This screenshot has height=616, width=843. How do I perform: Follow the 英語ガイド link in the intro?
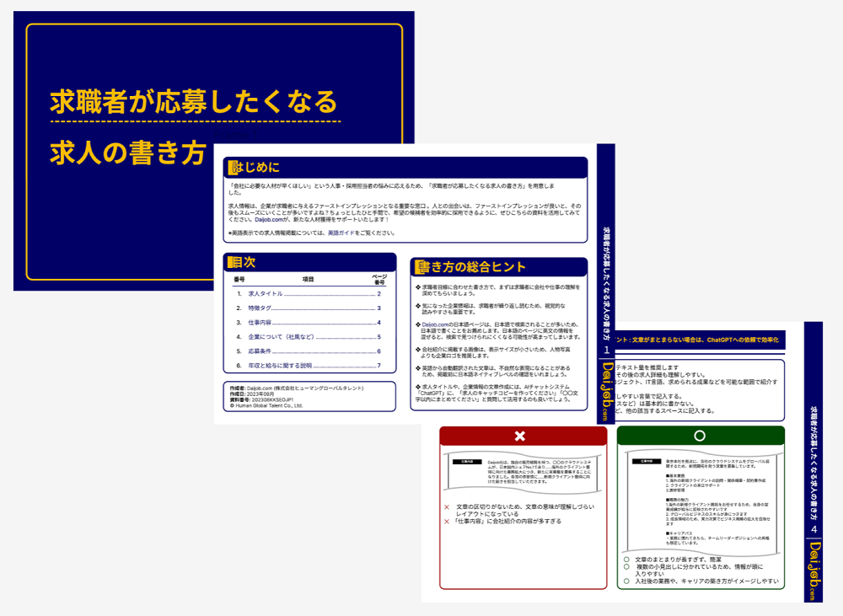(x=341, y=233)
